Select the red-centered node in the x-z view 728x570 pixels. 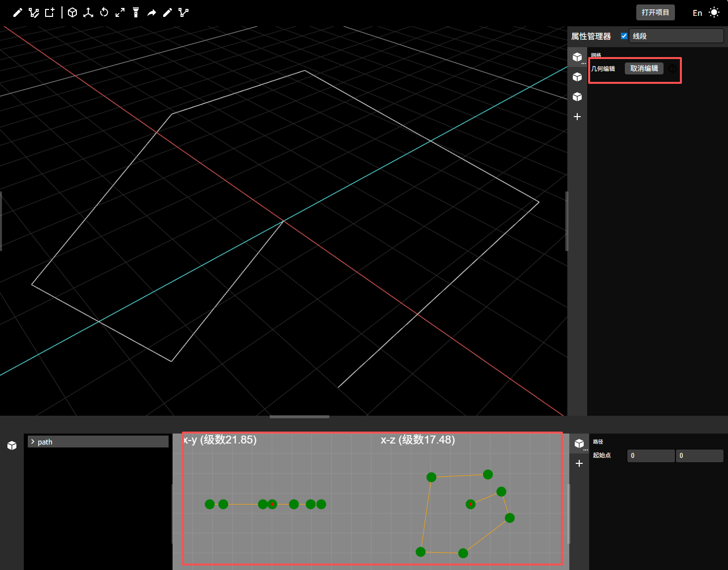[x=471, y=504]
